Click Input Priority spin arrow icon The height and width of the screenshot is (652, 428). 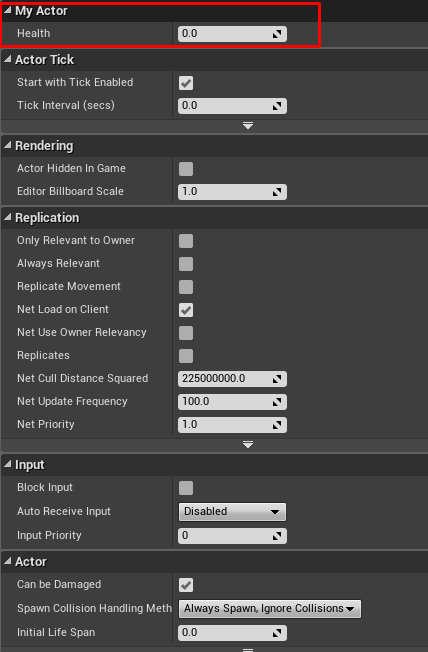(x=277, y=536)
